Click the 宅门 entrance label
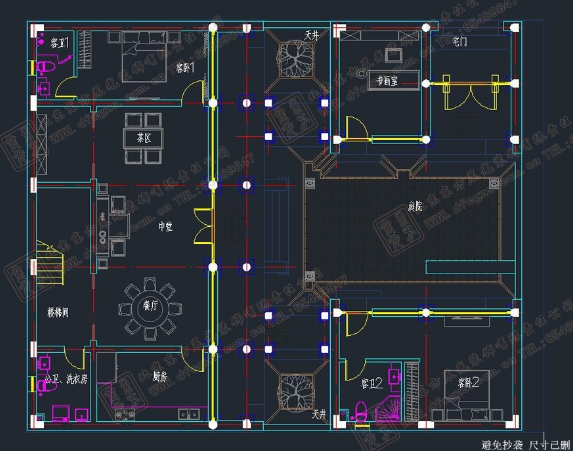573x451 pixels. pyautogui.click(x=460, y=42)
